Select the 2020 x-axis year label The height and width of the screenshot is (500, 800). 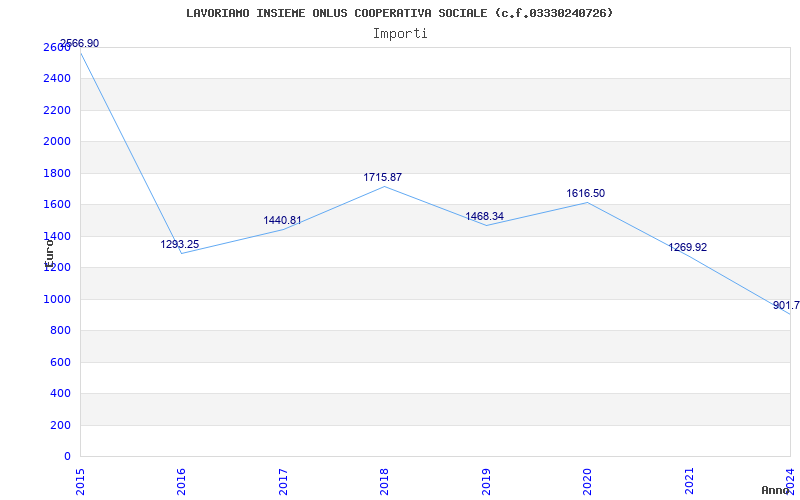coord(587,480)
